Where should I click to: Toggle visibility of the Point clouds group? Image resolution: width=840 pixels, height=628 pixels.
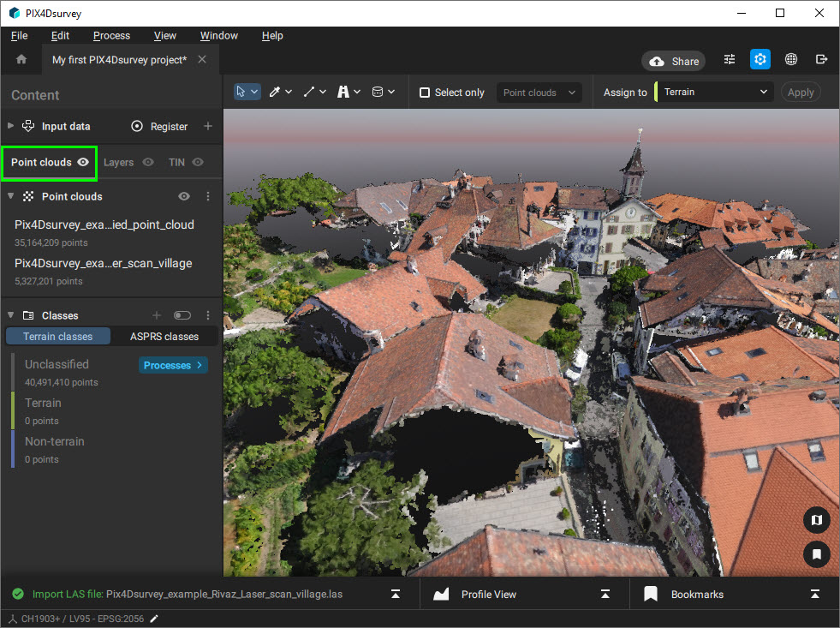coord(183,196)
